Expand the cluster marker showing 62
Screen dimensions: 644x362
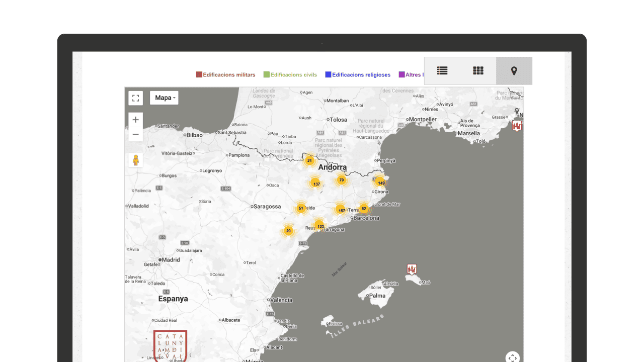pos(363,209)
